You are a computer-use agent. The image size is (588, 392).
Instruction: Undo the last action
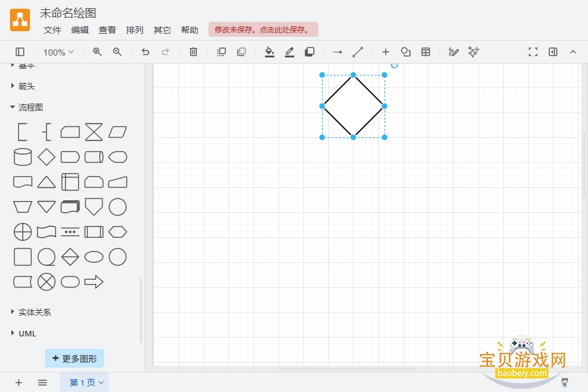click(145, 52)
